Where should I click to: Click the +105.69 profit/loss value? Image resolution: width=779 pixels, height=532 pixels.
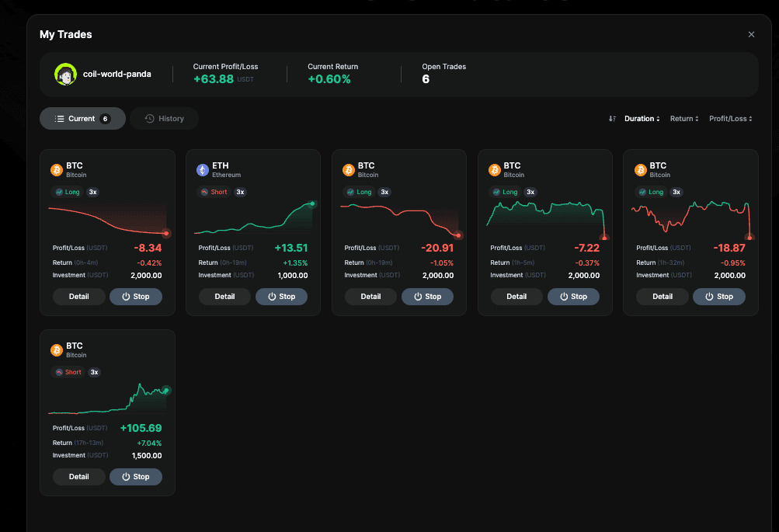point(141,428)
